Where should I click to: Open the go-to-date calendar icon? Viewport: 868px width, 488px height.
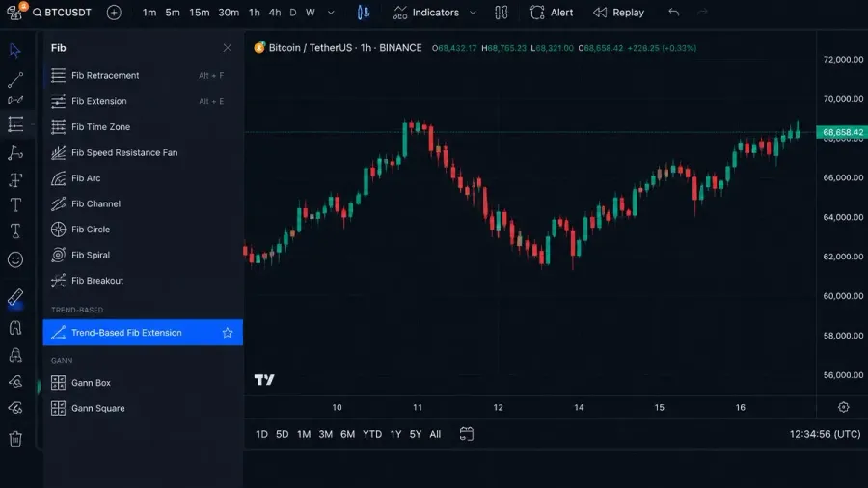pyautogui.click(x=467, y=434)
